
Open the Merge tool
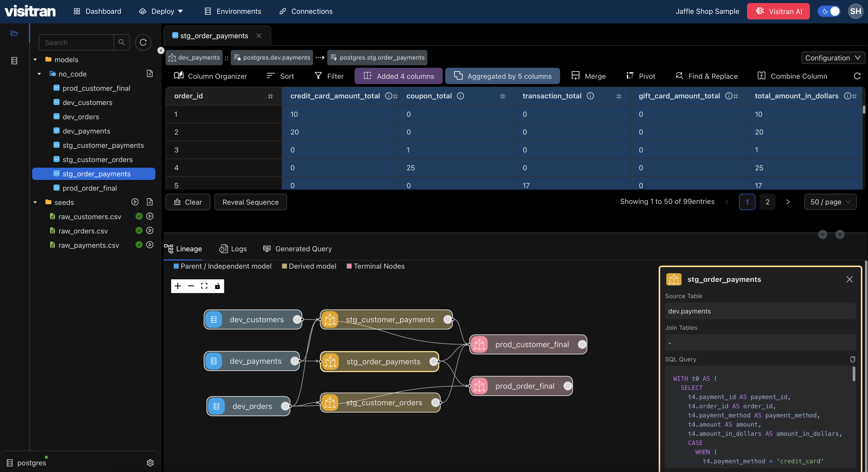click(588, 76)
